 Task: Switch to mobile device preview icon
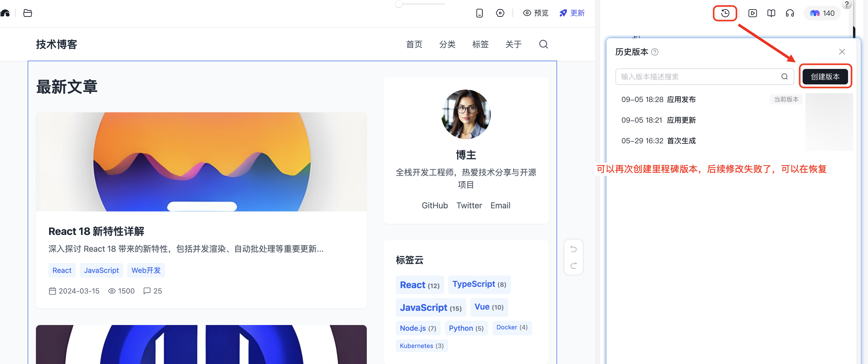479,13
